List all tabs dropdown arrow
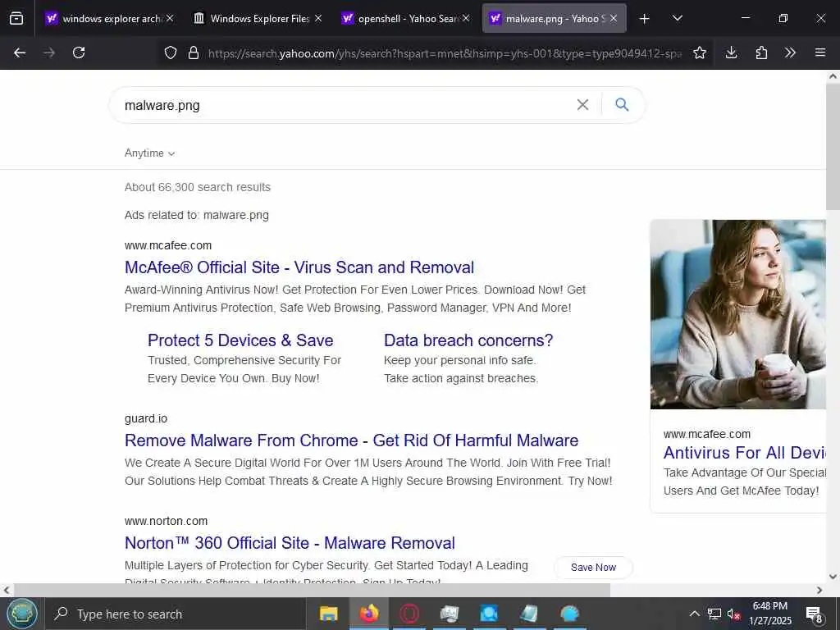 tap(677, 19)
